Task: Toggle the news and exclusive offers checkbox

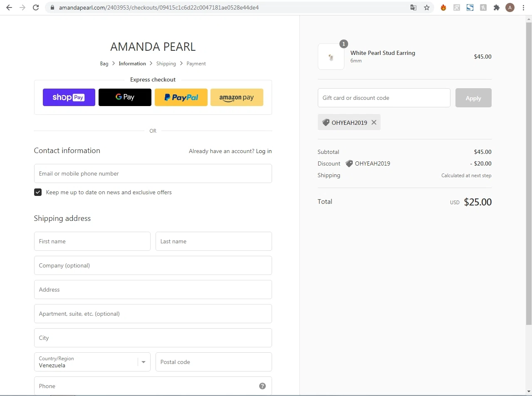Action: coord(38,192)
